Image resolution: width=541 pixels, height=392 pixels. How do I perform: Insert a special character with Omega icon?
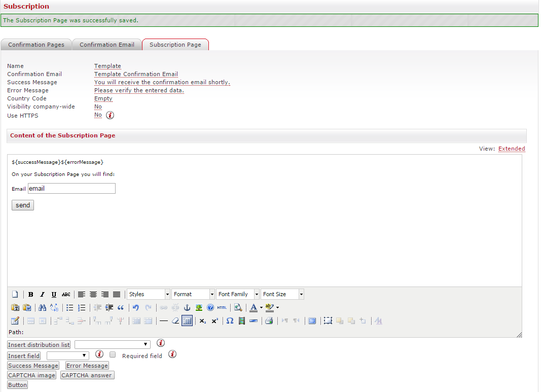[x=230, y=320]
